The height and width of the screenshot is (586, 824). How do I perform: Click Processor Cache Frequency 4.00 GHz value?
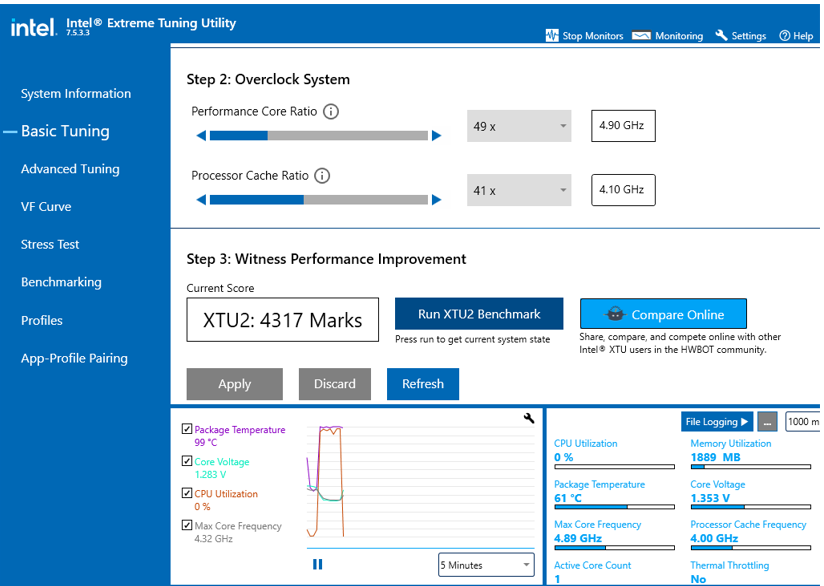(714, 538)
